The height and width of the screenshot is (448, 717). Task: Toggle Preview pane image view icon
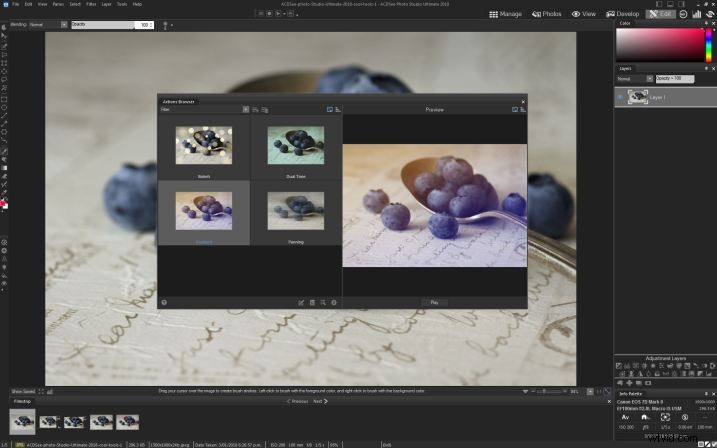click(515, 110)
